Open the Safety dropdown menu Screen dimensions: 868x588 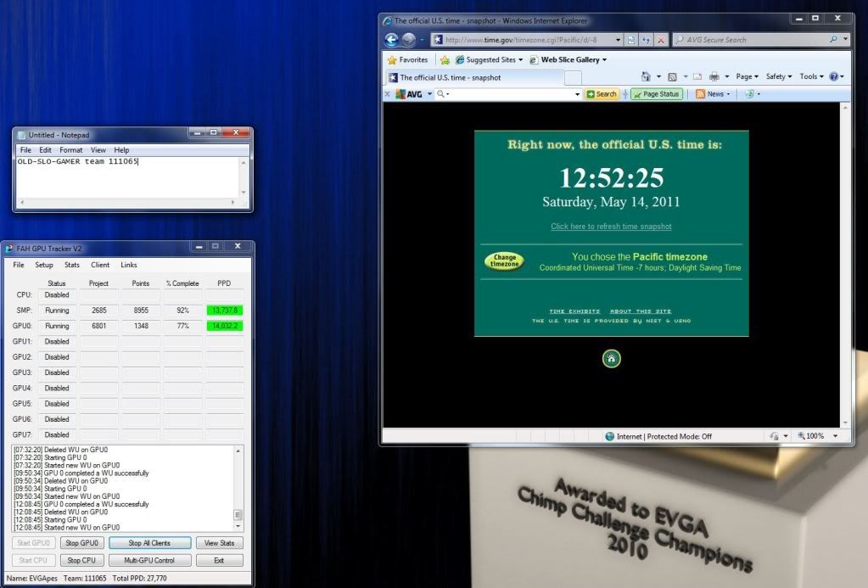coord(778,76)
